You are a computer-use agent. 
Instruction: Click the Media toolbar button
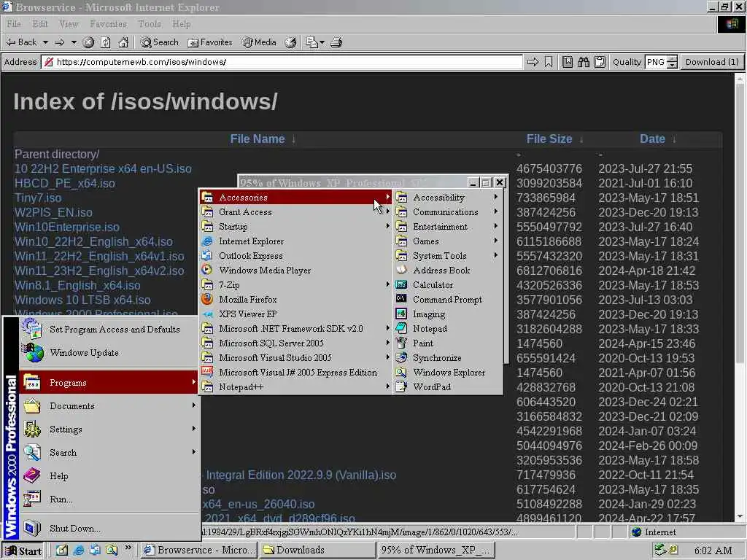coord(259,42)
